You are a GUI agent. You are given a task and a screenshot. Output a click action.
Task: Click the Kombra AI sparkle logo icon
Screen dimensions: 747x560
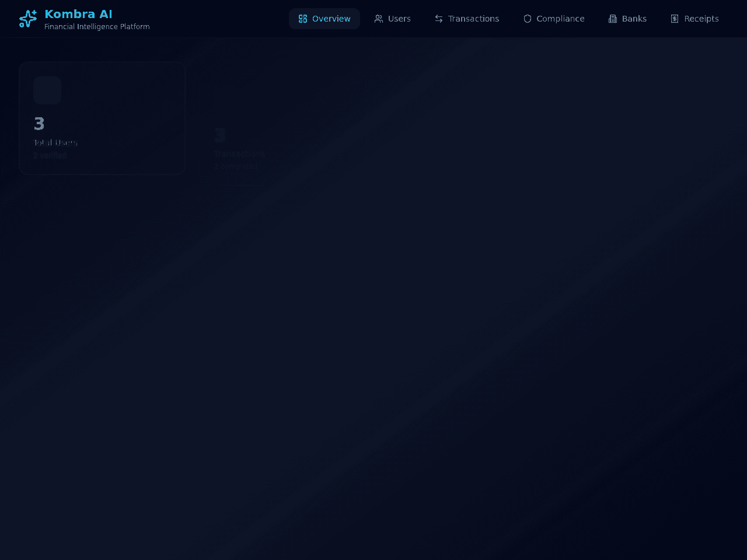[x=27, y=19]
